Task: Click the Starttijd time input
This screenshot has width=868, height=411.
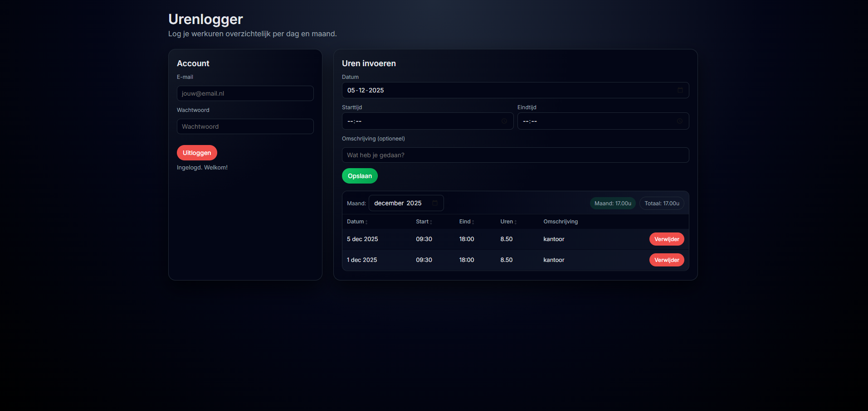Action: coord(422,121)
